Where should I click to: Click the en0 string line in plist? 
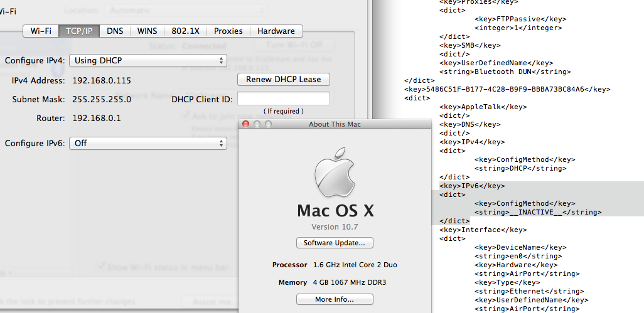518,256
